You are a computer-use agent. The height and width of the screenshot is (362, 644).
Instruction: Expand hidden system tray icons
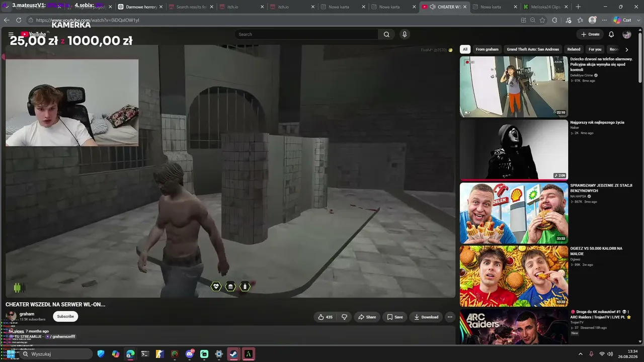(580, 354)
